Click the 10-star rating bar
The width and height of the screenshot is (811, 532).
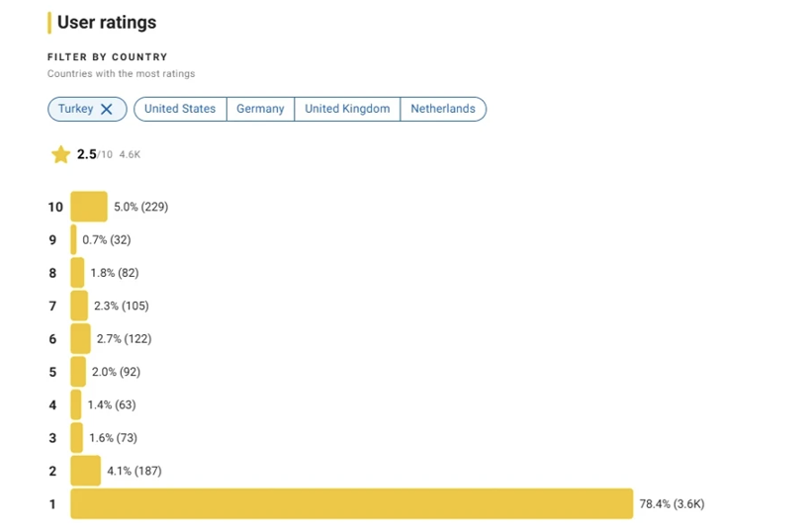pos(89,207)
